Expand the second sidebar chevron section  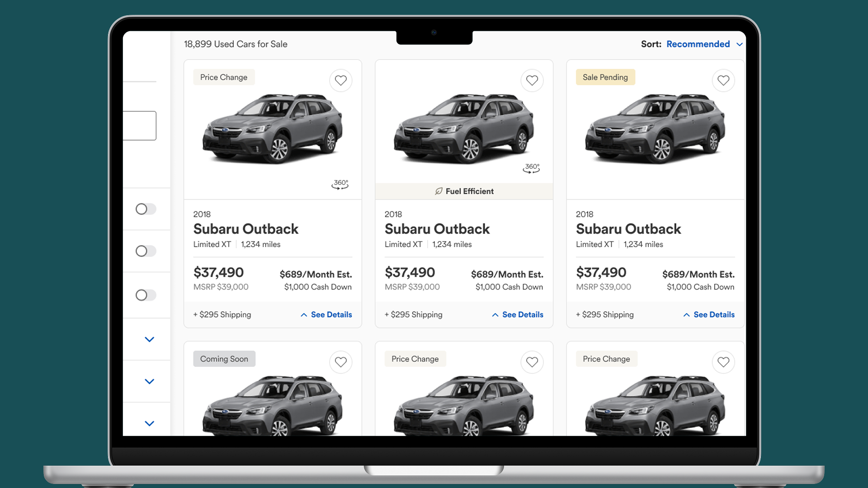pos(149,381)
